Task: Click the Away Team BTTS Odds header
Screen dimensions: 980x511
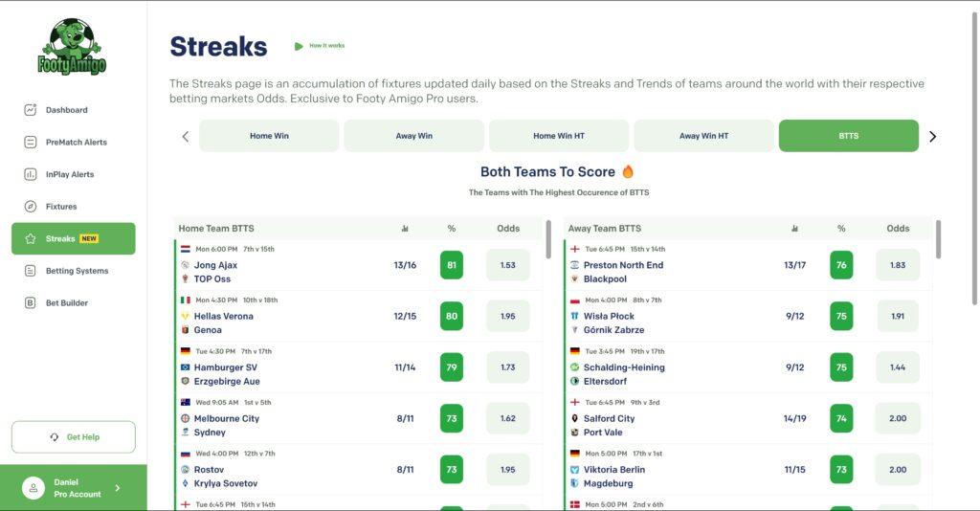Action: point(898,229)
